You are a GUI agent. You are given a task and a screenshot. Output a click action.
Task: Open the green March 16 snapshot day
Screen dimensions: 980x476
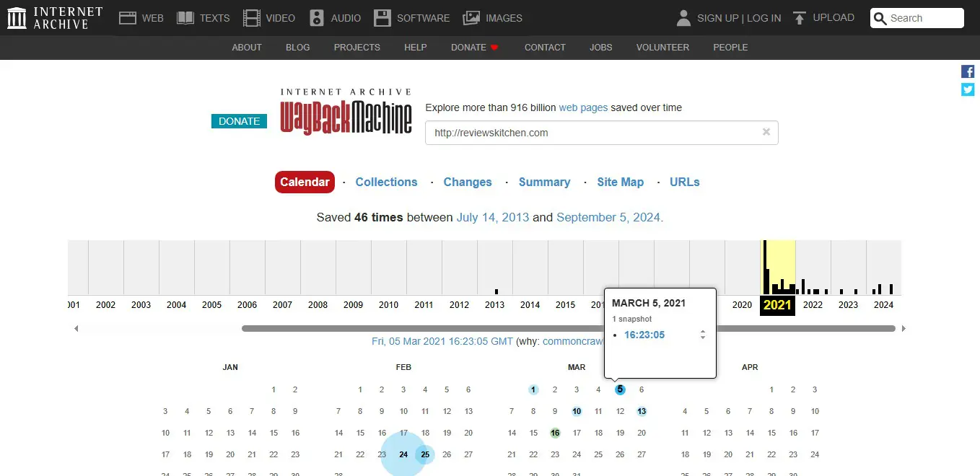click(555, 433)
